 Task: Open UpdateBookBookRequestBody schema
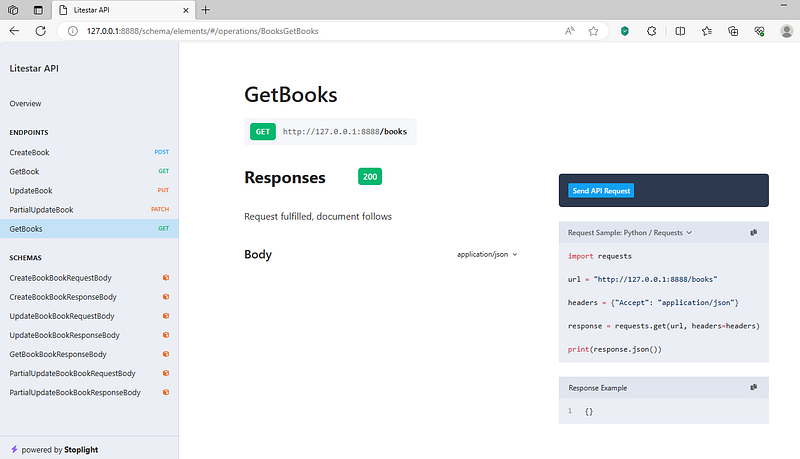[x=89, y=316]
